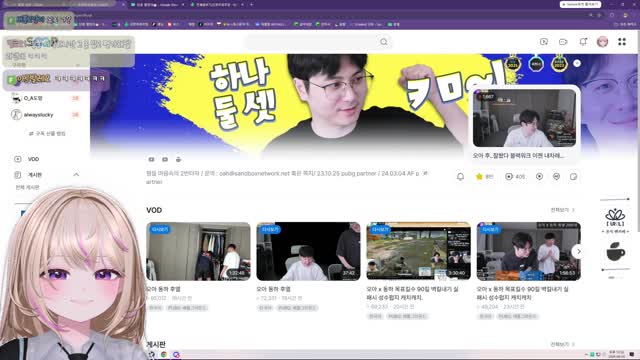Viewport: 640px width, 360px height.
Task: Switch to the fourth browser tab
Action: (x=218, y=4)
